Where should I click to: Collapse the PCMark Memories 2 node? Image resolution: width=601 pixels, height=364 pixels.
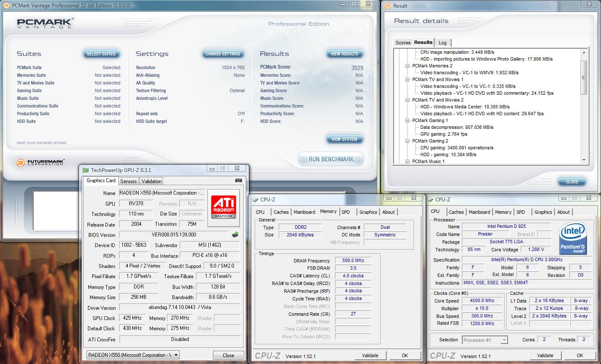pyautogui.click(x=407, y=66)
